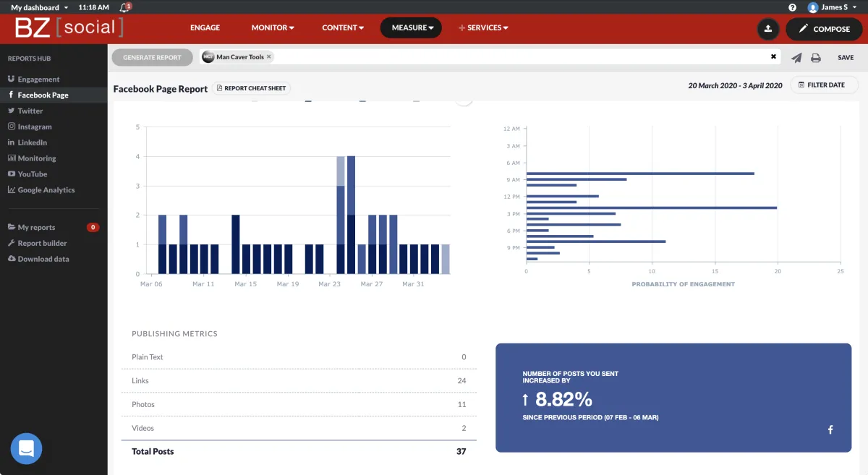Select Twitter in the Reports Hub

[x=30, y=111]
